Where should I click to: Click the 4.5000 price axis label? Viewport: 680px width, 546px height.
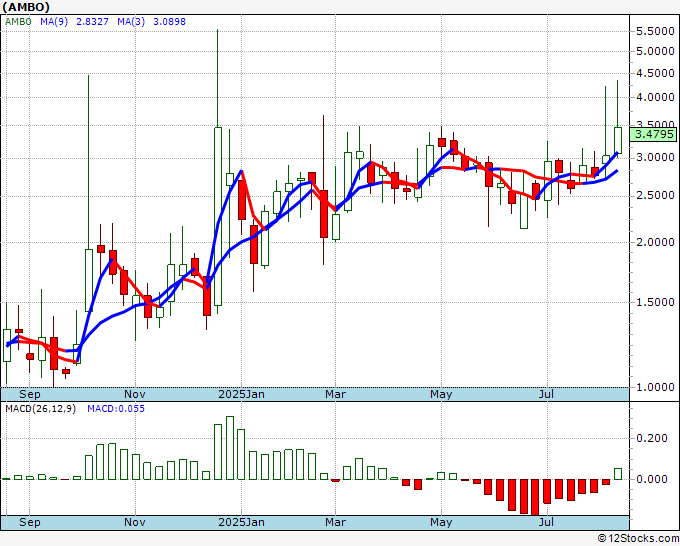pyautogui.click(x=655, y=73)
